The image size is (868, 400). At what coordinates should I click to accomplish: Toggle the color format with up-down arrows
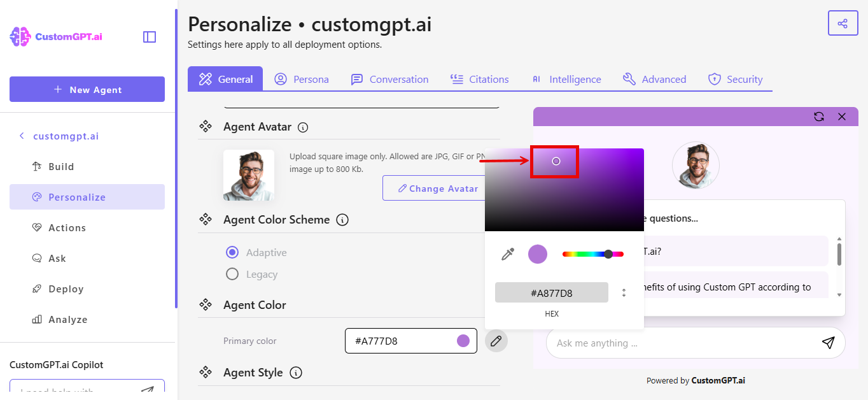coord(624,293)
